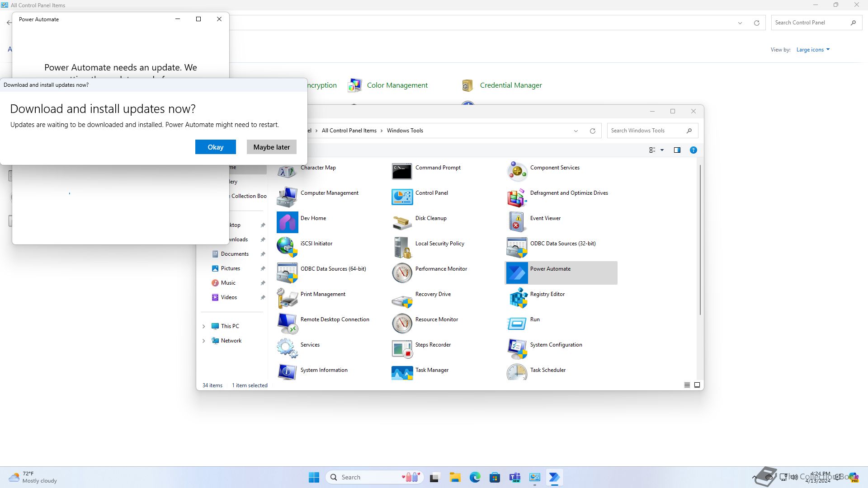
Task: Select the Remote Desktop Connection icon
Action: pos(287,324)
